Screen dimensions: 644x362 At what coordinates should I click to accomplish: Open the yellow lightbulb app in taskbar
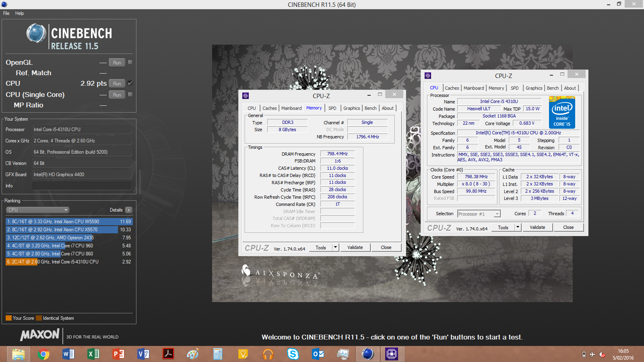click(243, 354)
